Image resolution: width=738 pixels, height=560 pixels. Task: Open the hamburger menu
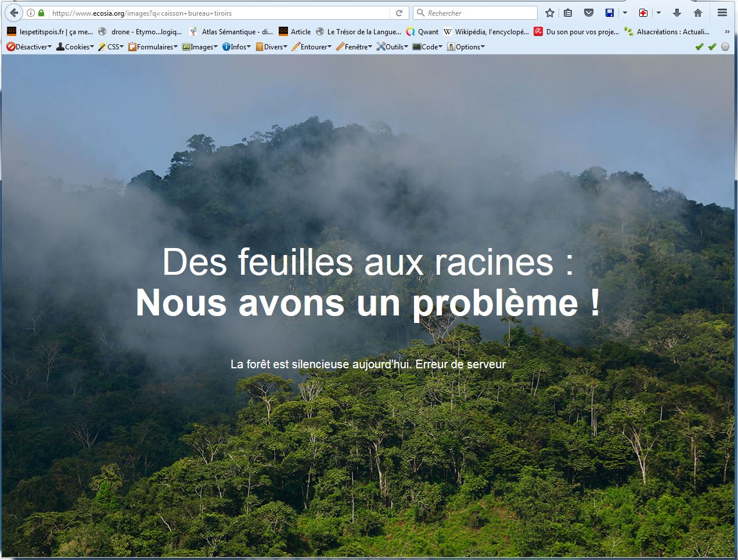[722, 13]
